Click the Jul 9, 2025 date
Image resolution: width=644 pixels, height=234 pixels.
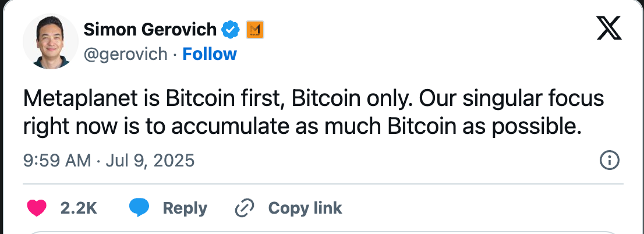click(149, 161)
